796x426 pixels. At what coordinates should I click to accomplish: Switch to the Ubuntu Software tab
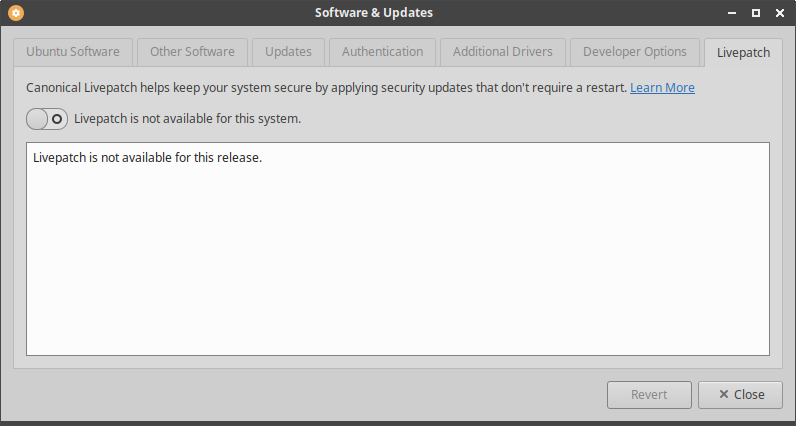[x=73, y=52]
